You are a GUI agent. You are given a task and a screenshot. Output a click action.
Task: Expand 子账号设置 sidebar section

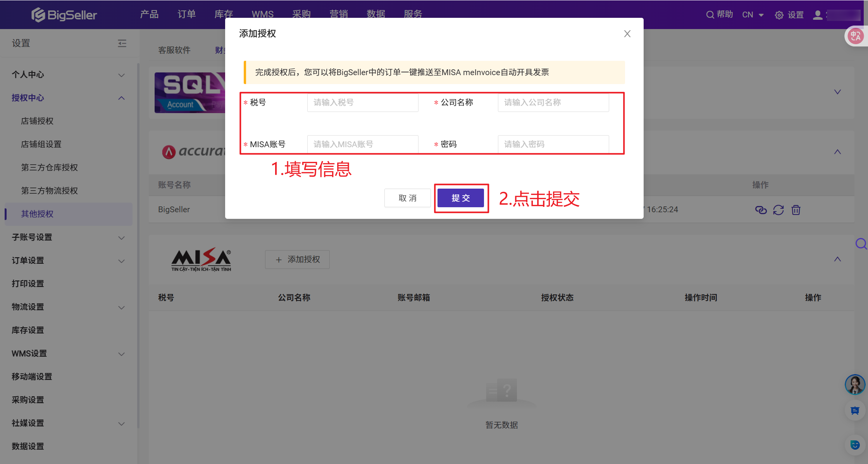121,237
